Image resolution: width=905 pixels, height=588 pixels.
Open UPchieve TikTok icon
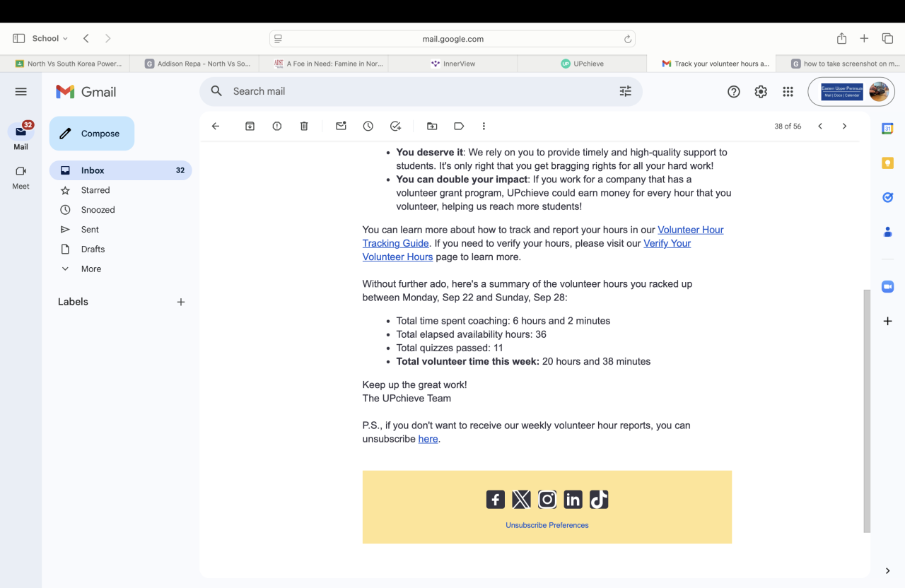pos(599,500)
